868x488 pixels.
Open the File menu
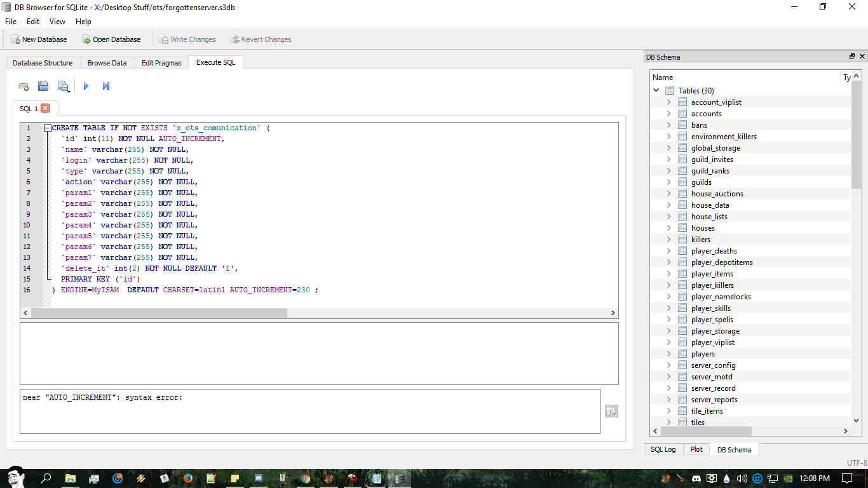11,22
